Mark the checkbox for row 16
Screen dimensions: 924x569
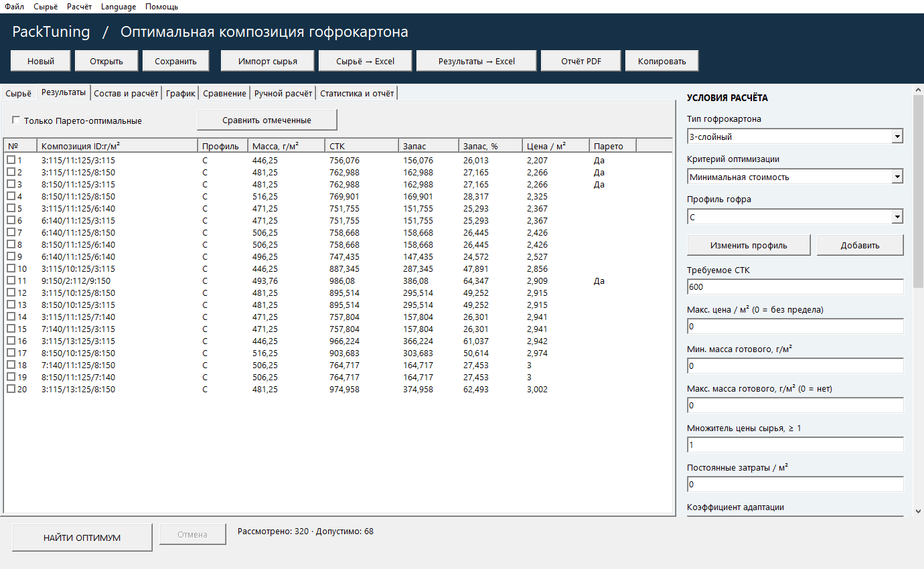tap(11, 341)
